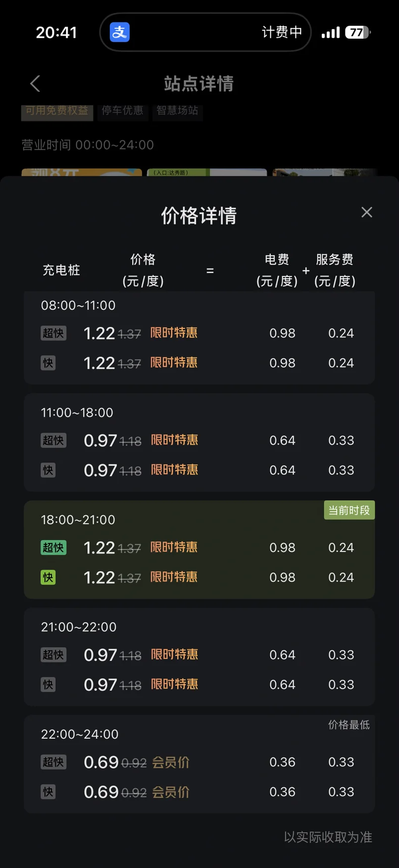This screenshot has height=868, width=399.
Task: Tap battery indicator showing 77
Action: point(357,32)
